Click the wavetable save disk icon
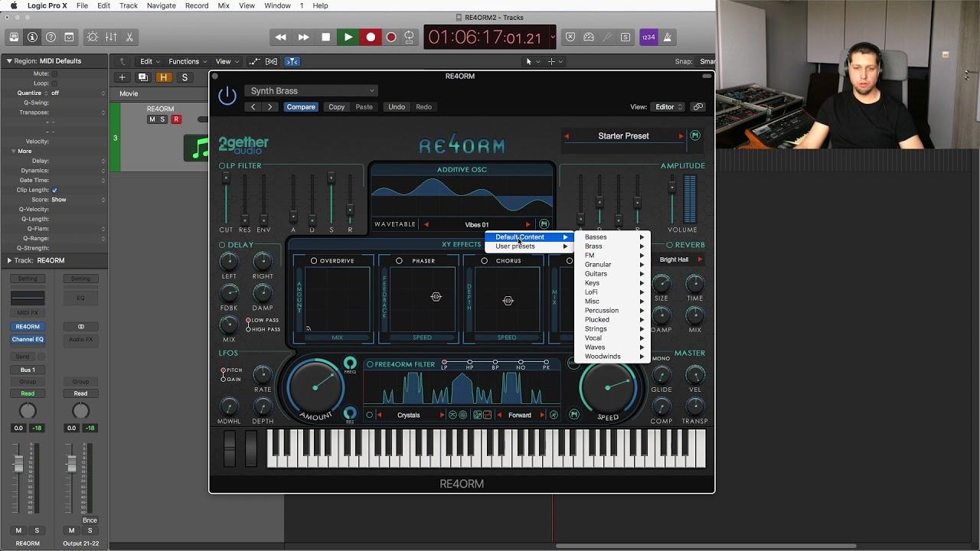The width and height of the screenshot is (980, 551). [x=544, y=224]
